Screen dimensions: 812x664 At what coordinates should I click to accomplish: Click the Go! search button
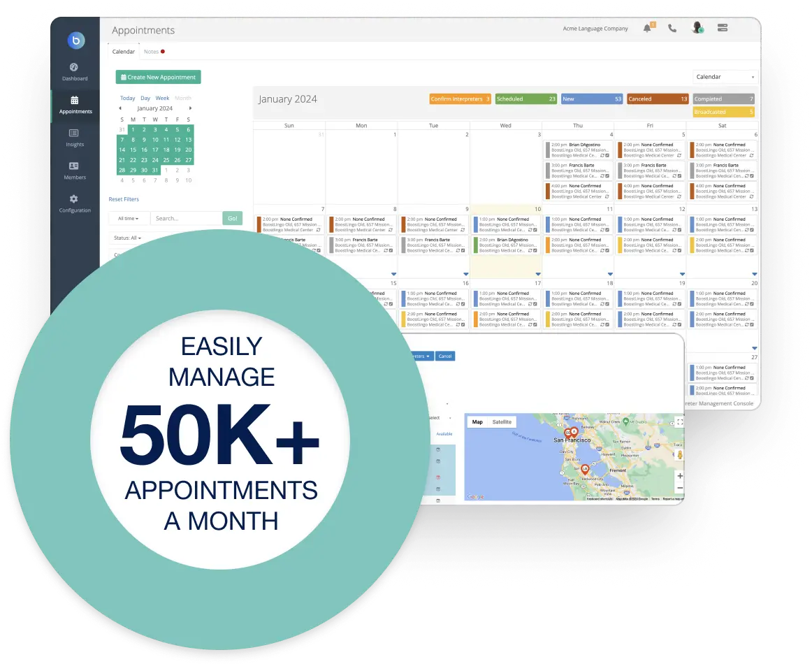tap(233, 219)
